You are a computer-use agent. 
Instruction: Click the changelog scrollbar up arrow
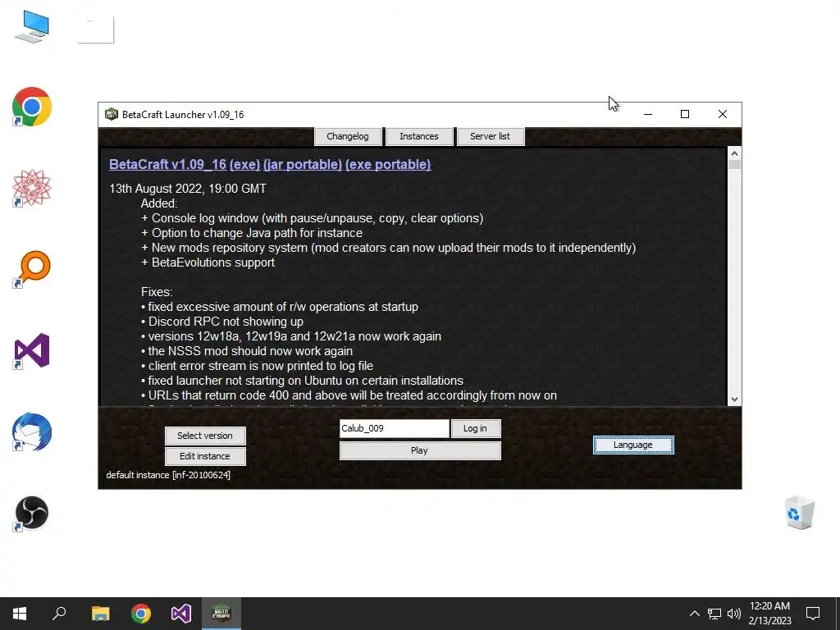734,153
